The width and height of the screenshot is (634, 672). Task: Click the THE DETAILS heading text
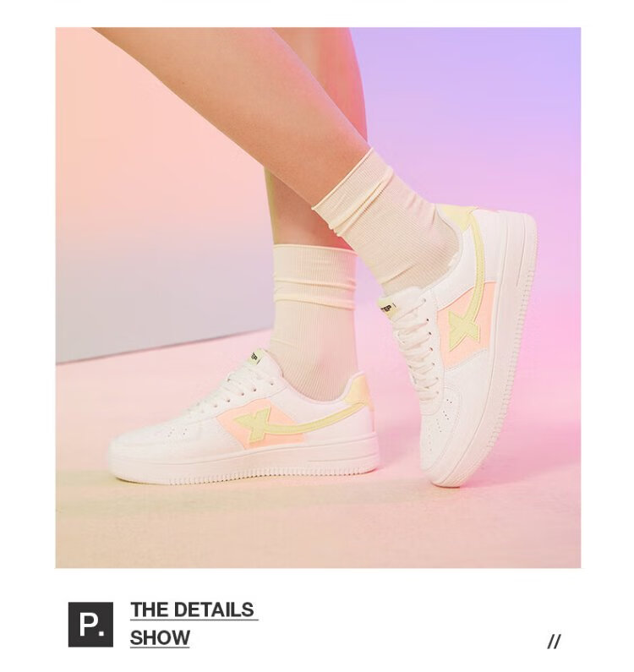192,609
